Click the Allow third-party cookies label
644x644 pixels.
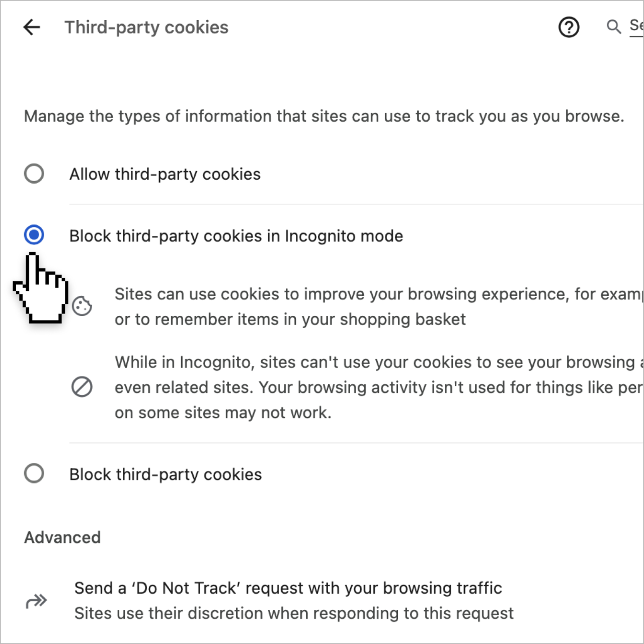coord(165,174)
